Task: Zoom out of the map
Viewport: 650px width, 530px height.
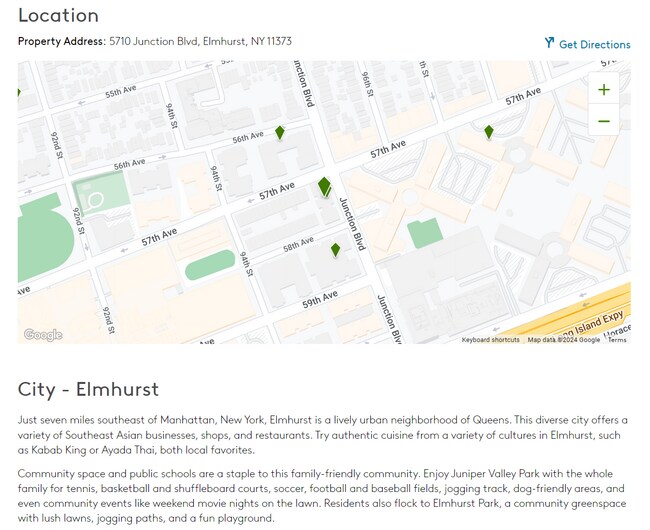Action: (603, 122)
